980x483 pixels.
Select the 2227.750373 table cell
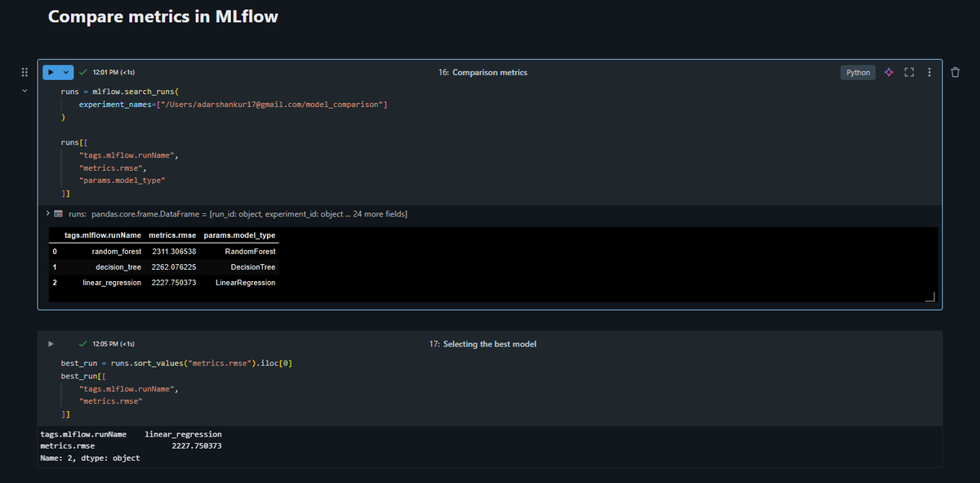(174, 283)
